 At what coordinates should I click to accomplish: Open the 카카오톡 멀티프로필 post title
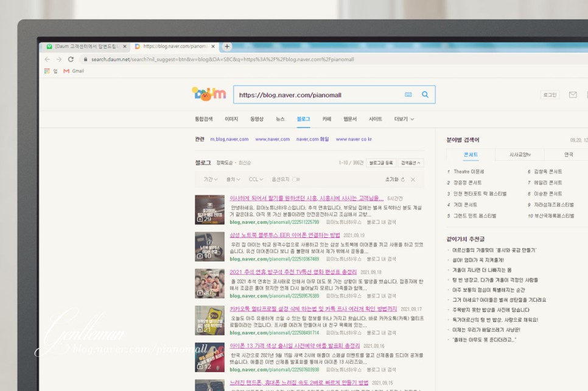pyautogui.click(x=313, y=309)
